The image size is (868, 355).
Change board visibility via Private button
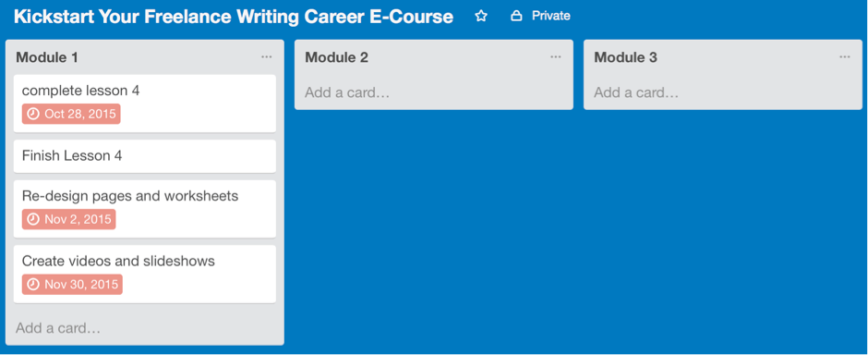(x=540, y=16)
